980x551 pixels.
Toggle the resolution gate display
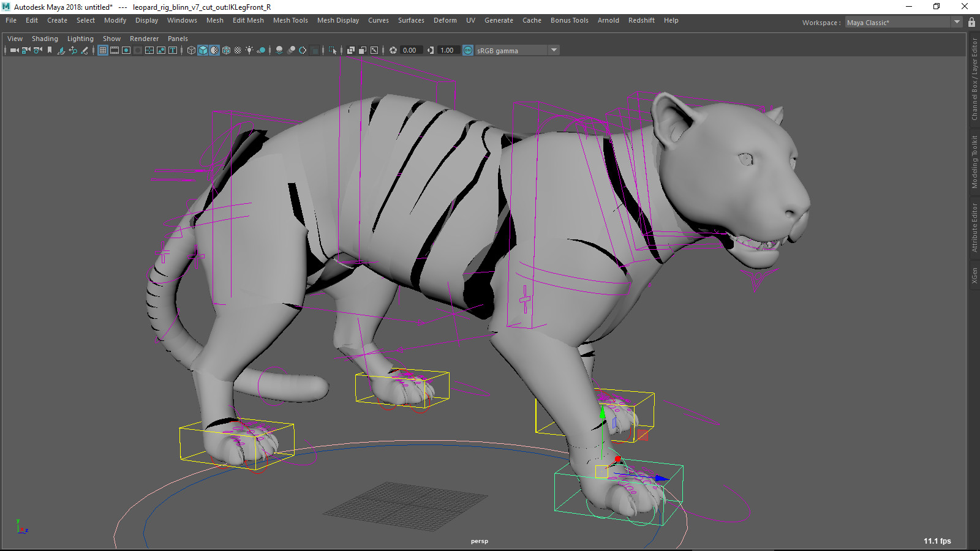(126, 50)
